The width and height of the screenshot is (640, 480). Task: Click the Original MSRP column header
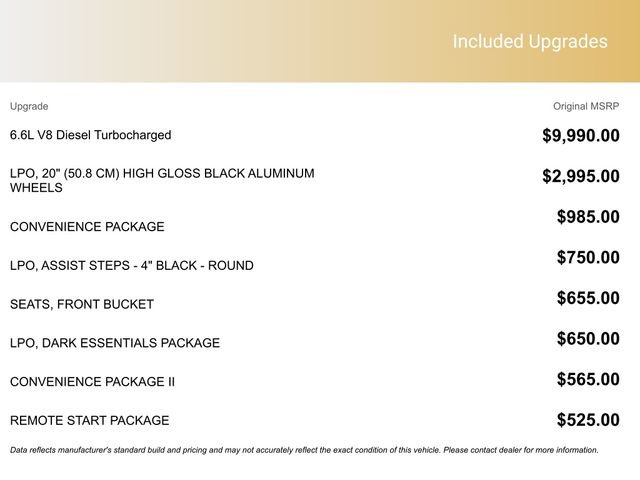click(586, 106)
